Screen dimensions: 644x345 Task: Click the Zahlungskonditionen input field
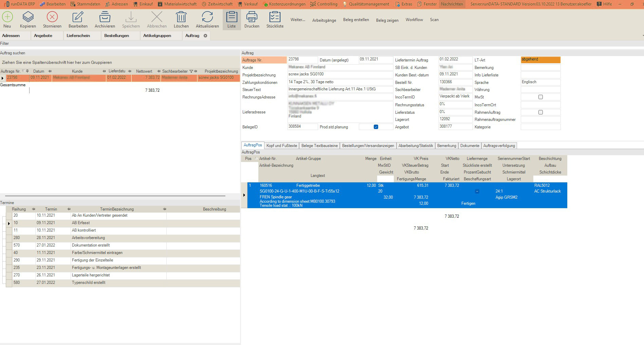point(340,82)
